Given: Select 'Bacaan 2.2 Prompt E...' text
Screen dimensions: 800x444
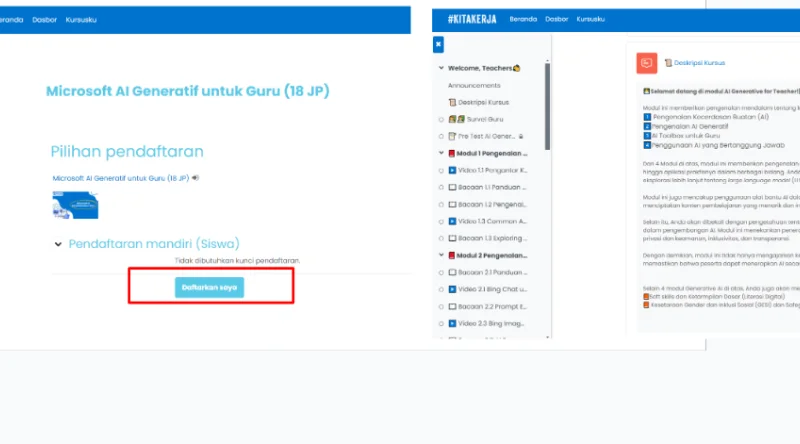Looking at the screenshot, I should pyautogui.click(x=492, y=307).
